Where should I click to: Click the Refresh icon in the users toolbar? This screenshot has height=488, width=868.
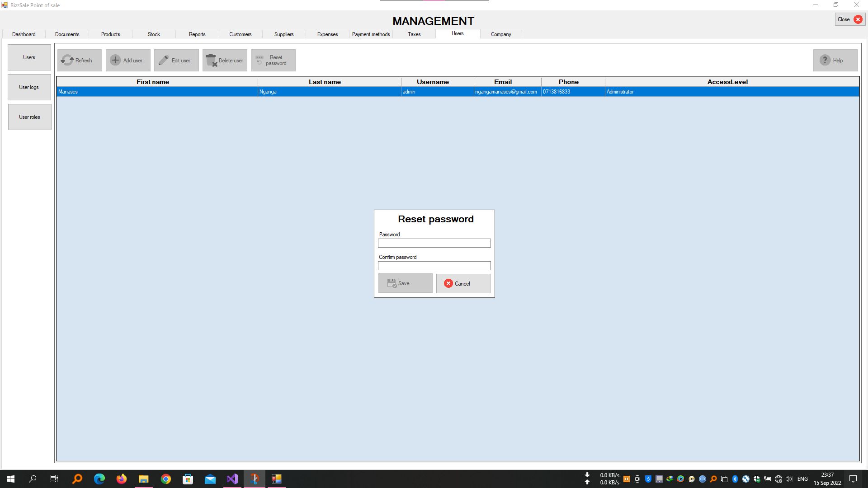pos(67,60)
